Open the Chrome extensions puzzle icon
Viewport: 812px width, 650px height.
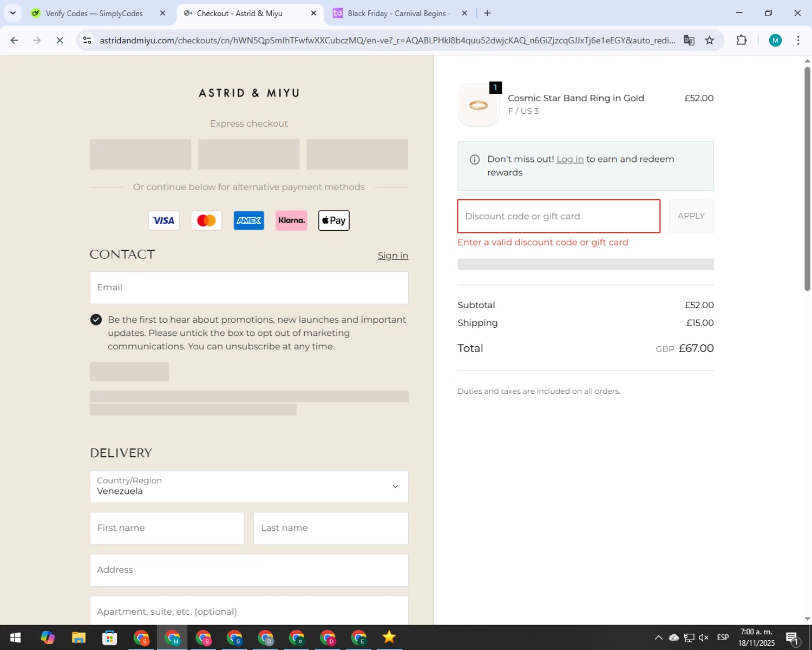tap(742, 40)
